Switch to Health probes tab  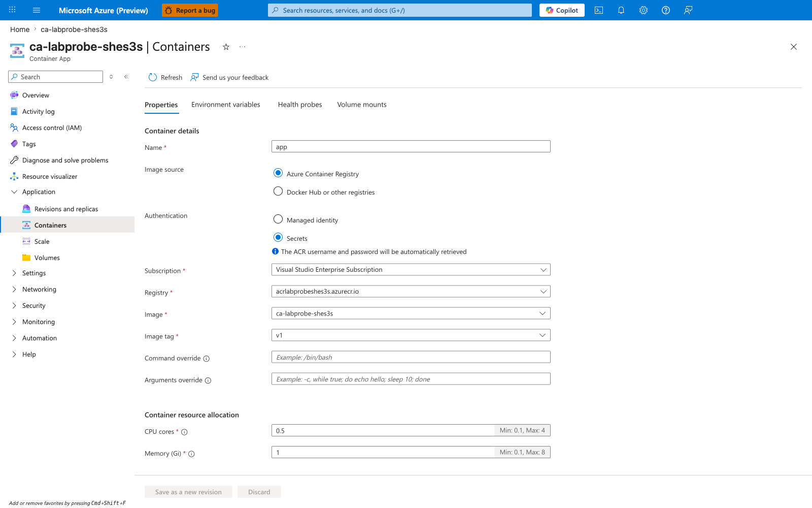pyautogui.click(x=300, y=105)
